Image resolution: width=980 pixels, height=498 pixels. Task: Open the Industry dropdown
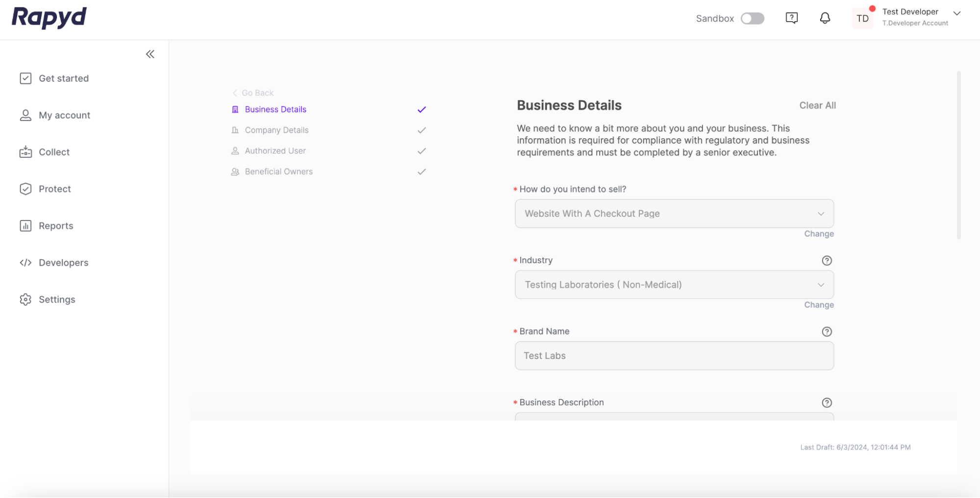pyautogui.click(x=674, y=285)
